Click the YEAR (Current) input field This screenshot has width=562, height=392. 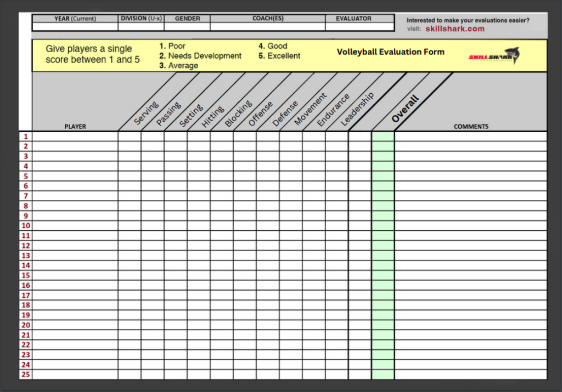pyautogui.click(x=75, y=26)
